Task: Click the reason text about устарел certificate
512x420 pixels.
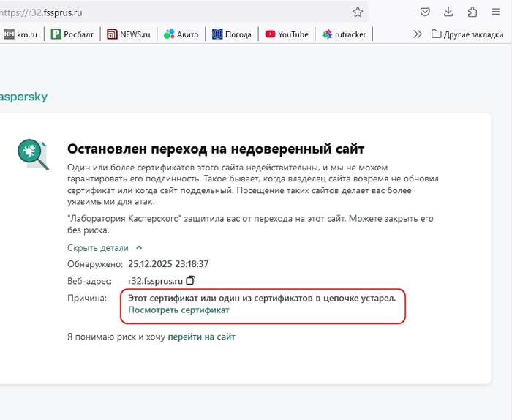Action: (x=262, y=299)
